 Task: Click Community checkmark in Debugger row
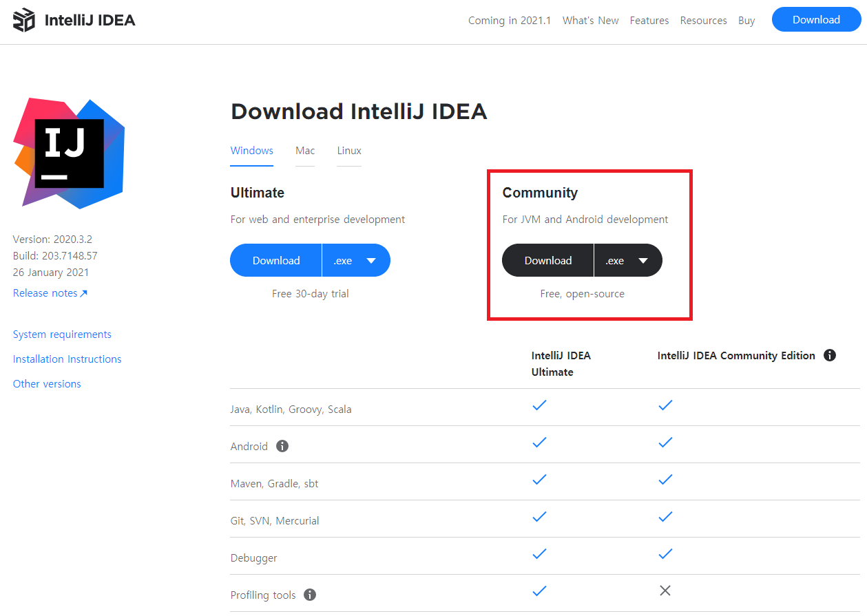(x=665, y=554)
